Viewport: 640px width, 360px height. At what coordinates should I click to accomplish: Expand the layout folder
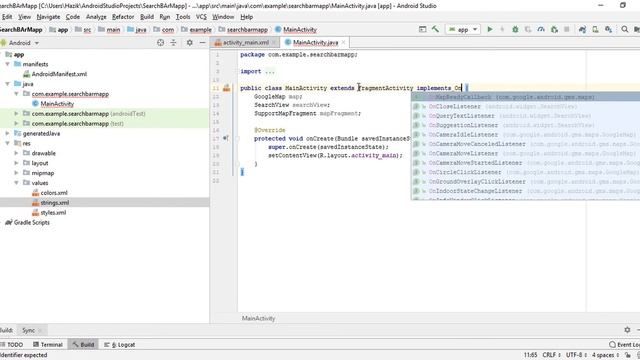click(x=16, y=163)
